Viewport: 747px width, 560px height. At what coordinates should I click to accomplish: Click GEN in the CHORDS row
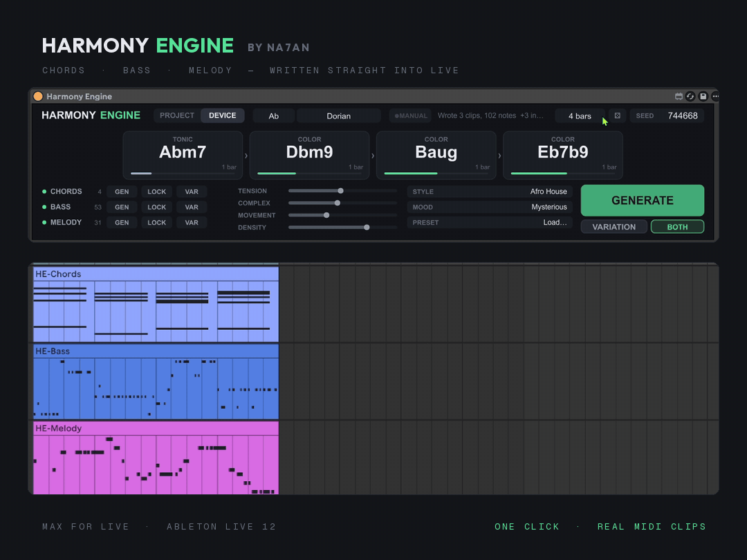(x=122, y=192)
